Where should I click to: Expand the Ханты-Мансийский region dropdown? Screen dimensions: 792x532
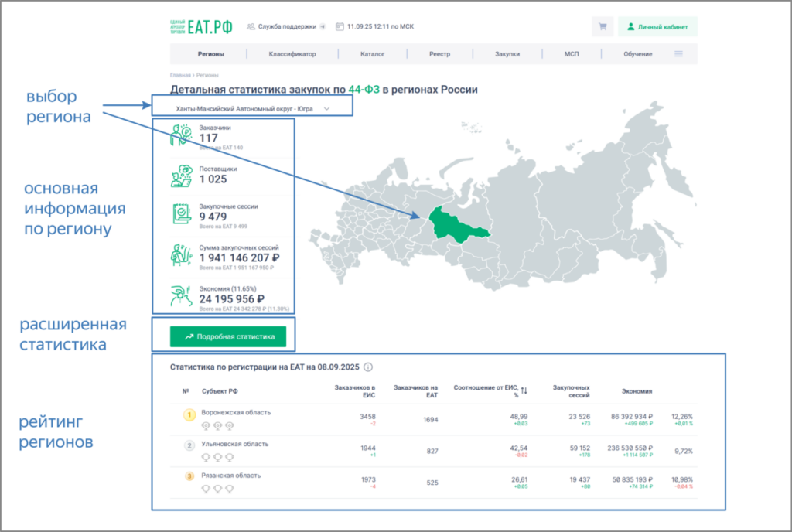(326, 109)
